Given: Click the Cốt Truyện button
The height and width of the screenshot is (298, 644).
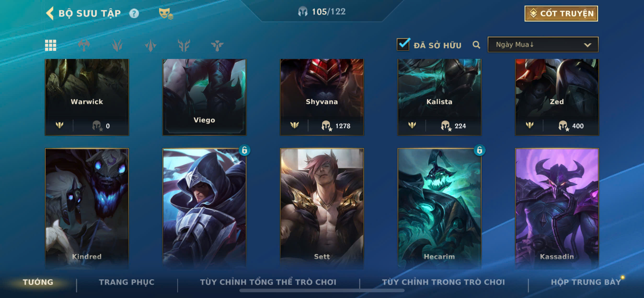Looking at the screenshot, I should pos(561,13).
